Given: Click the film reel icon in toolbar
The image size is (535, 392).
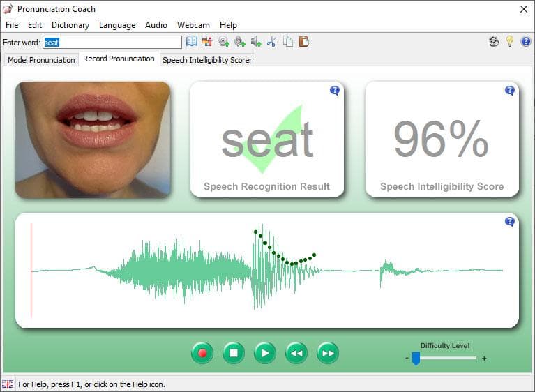Looking at the screenshot, I should (494, 41).
